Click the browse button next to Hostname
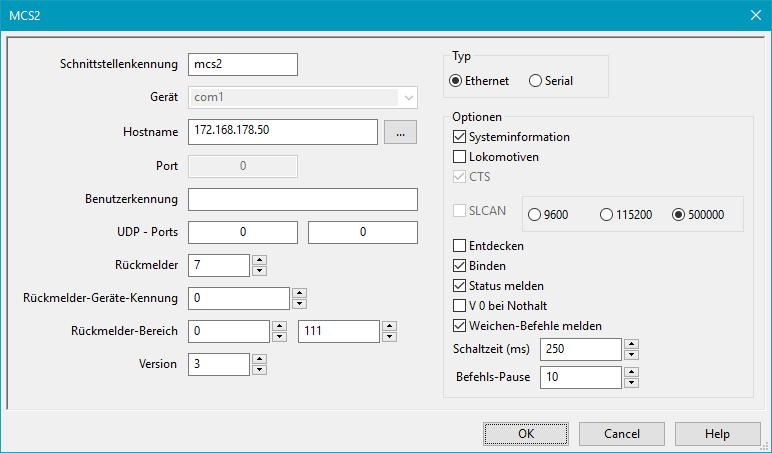Image resolution: width=772 pixels, height=453 pixels. (400, 132)
